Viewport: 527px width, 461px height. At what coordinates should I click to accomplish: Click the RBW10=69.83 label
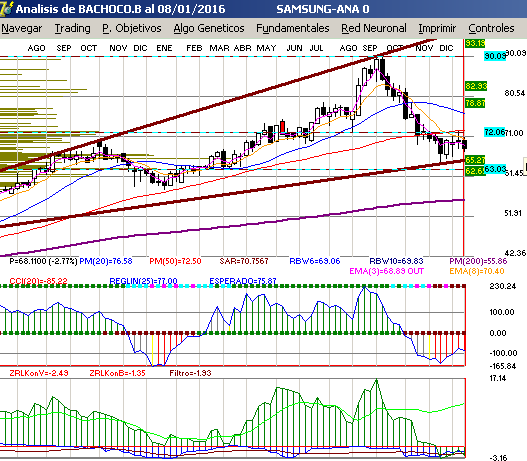point(396,261)
